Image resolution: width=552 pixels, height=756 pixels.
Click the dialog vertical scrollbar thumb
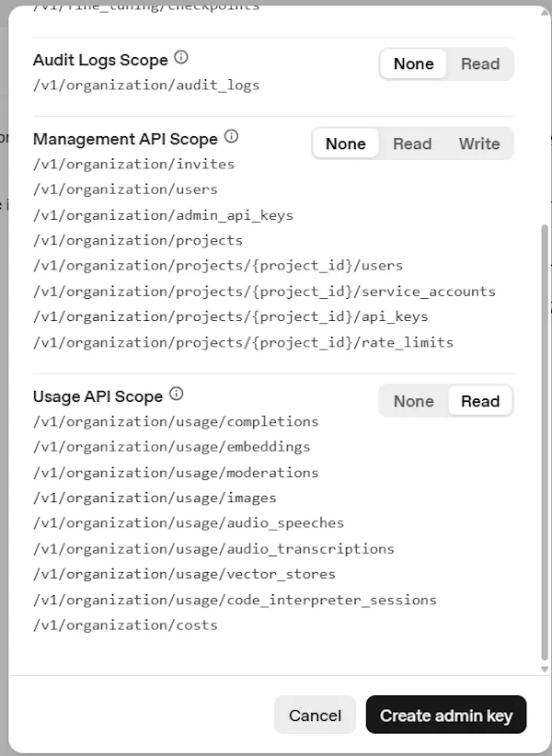545,442
